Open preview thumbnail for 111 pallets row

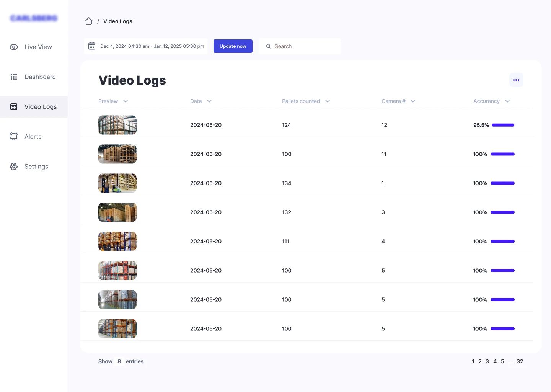117,242
